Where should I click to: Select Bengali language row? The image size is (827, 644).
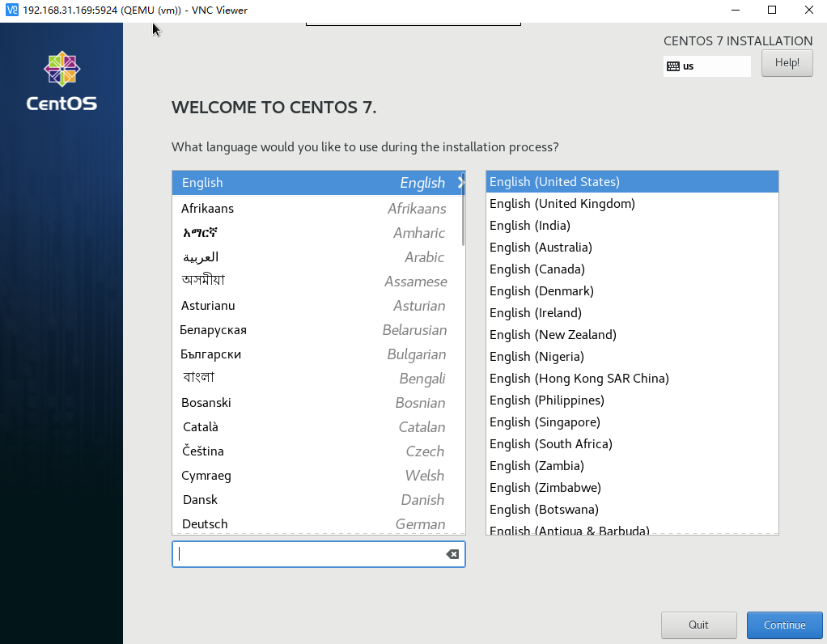tap(319, 378)
